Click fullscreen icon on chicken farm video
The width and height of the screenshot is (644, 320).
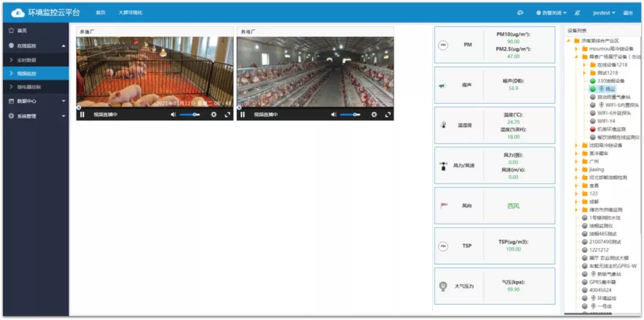(x=388, y=114)
